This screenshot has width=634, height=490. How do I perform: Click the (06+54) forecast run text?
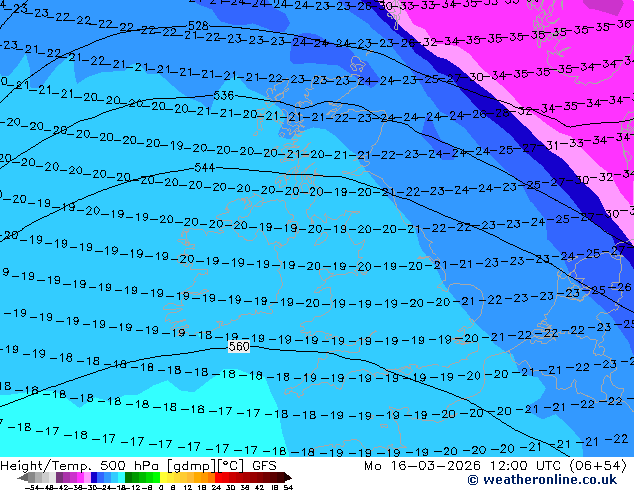pyautogui.click(x=598, y=466)
